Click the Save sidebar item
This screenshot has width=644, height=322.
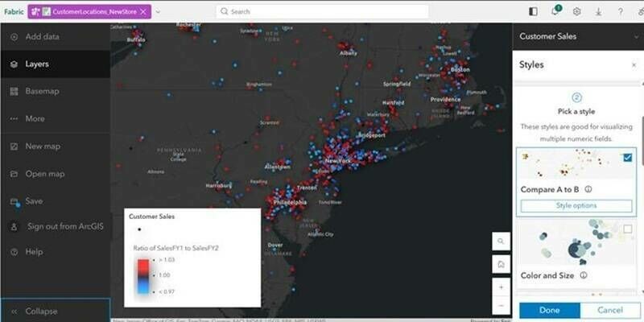(x=55, y=201)
